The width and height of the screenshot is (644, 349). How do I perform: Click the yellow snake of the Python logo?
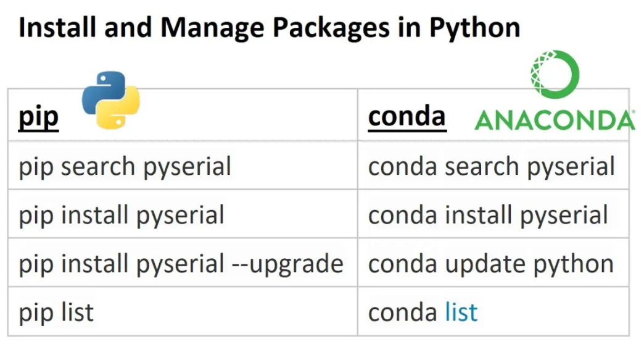121,110
